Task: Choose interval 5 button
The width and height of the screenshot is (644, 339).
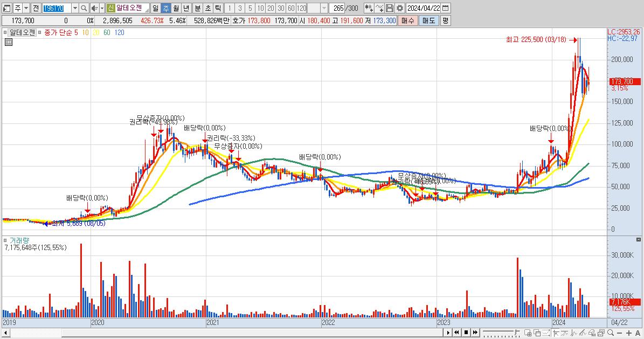Action: pos(250,8)
